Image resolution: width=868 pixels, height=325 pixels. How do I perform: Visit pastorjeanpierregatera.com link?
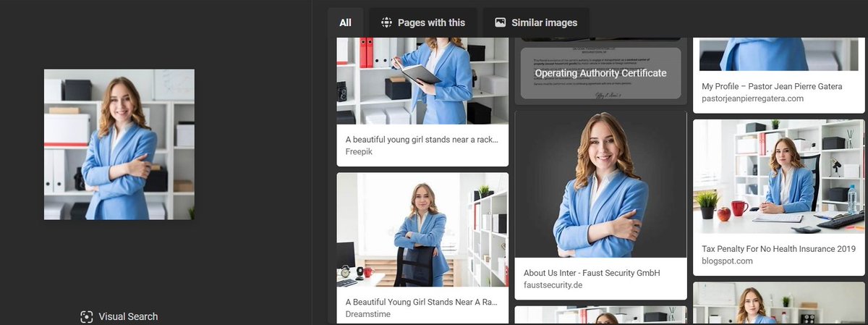coord(753,98)
